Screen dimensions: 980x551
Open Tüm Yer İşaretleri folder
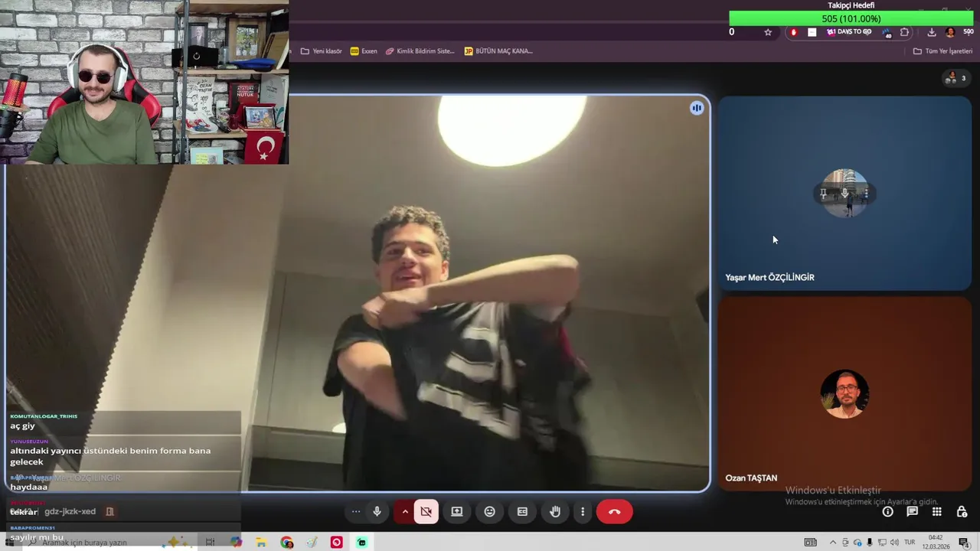tap(942, 51)
